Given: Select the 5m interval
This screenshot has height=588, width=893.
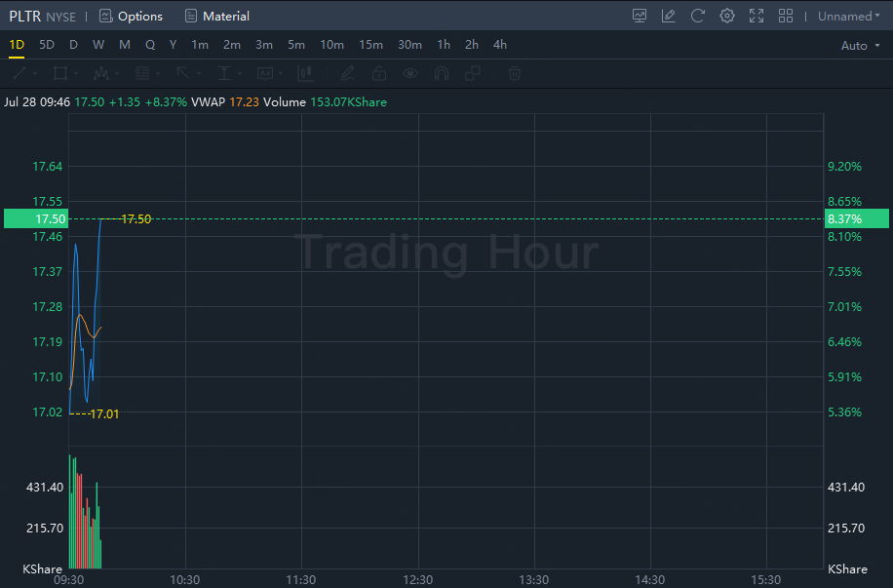Looking at the screenshot, I should tap(296, 45).
